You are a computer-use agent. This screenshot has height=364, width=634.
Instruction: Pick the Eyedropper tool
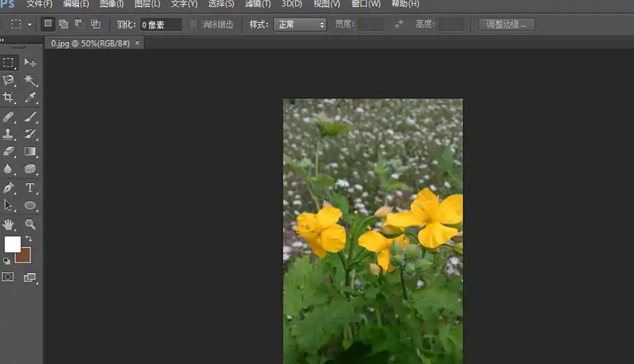point(30,97)
